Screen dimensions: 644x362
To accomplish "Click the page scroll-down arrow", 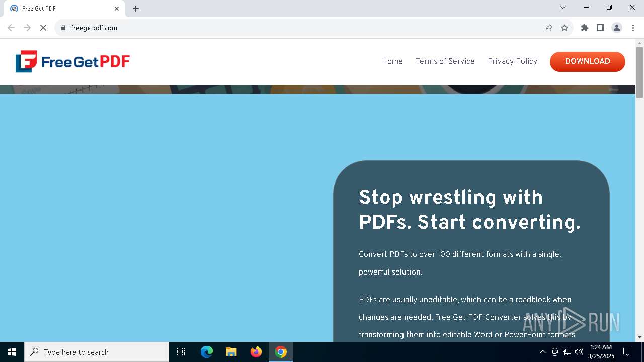I will (x=639, y=337).
